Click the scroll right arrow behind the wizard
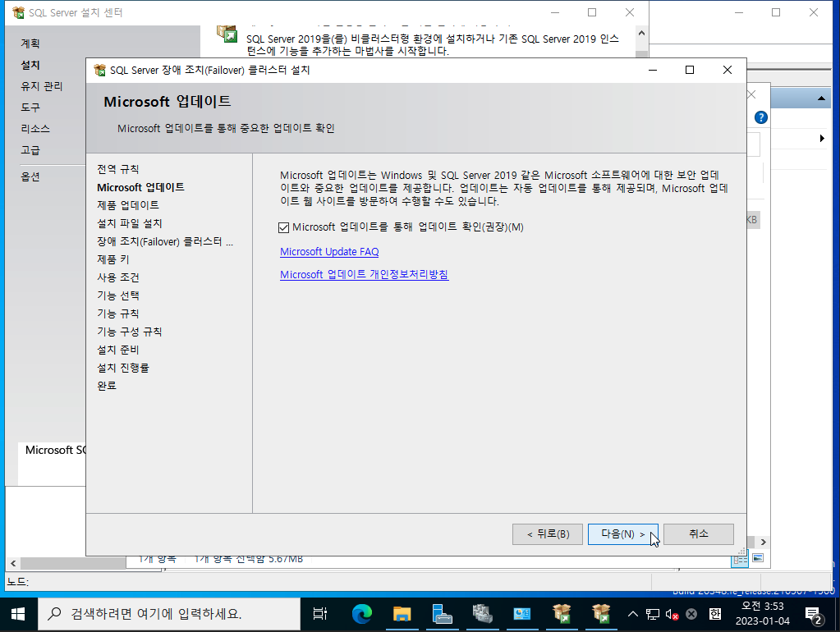This screenshot has width=840, height=632. tap(764, 542)
